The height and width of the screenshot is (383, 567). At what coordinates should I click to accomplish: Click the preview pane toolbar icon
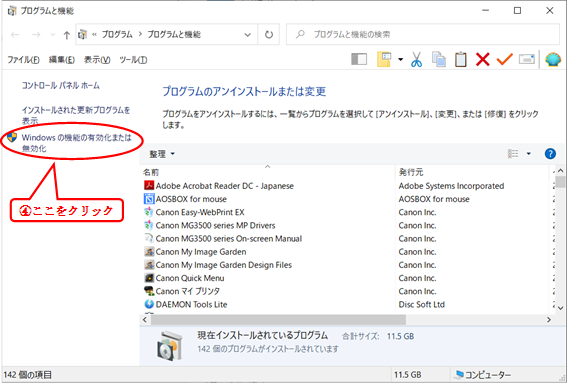point(359,59)
